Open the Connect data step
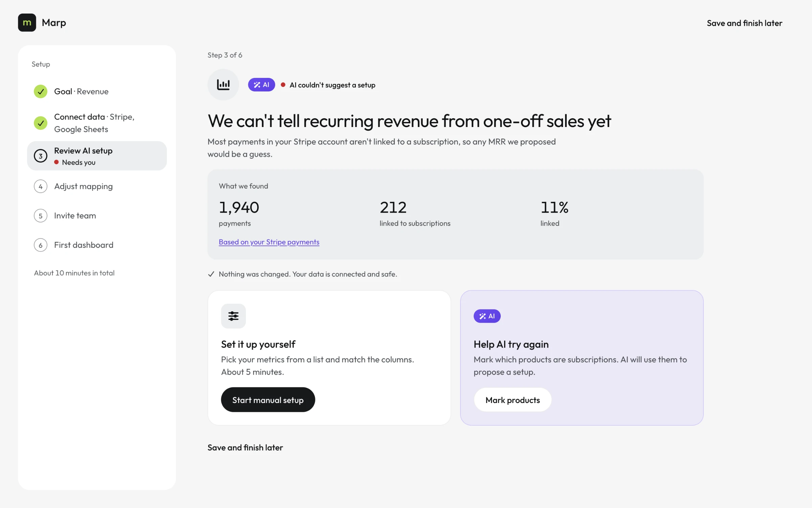The image size is (812, 508). 97,123
